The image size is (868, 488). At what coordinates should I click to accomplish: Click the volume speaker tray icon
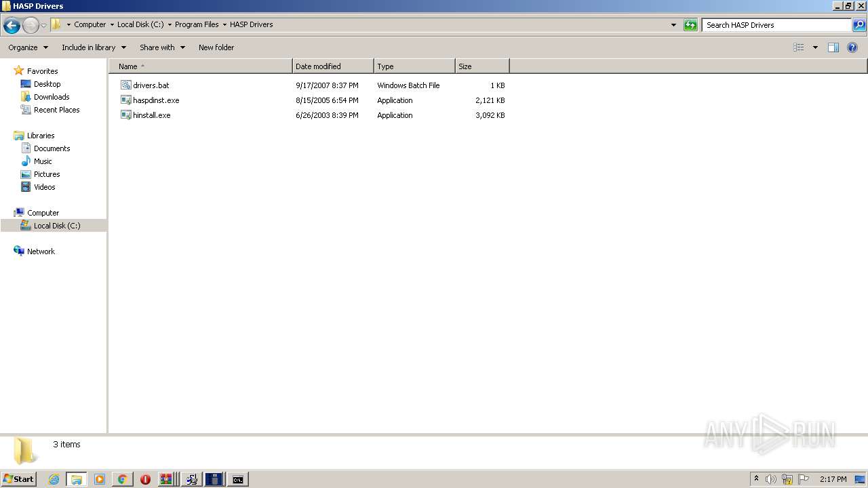[771, 479]
